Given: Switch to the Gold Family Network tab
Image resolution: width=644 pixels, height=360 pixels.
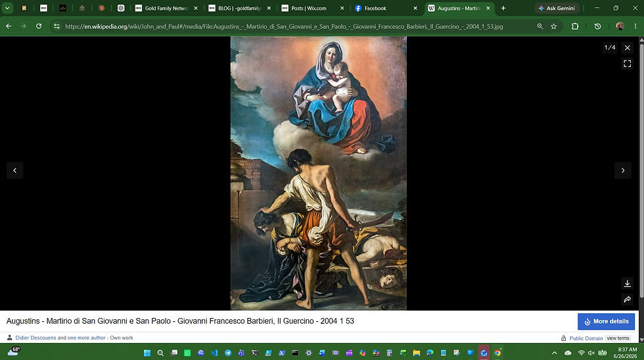Looking at the screenshot, I should [x=167, y=8].
